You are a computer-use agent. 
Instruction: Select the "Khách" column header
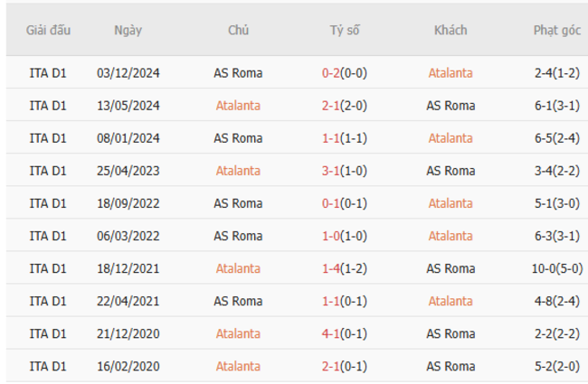pyautogui.click(x=450, y=30)
